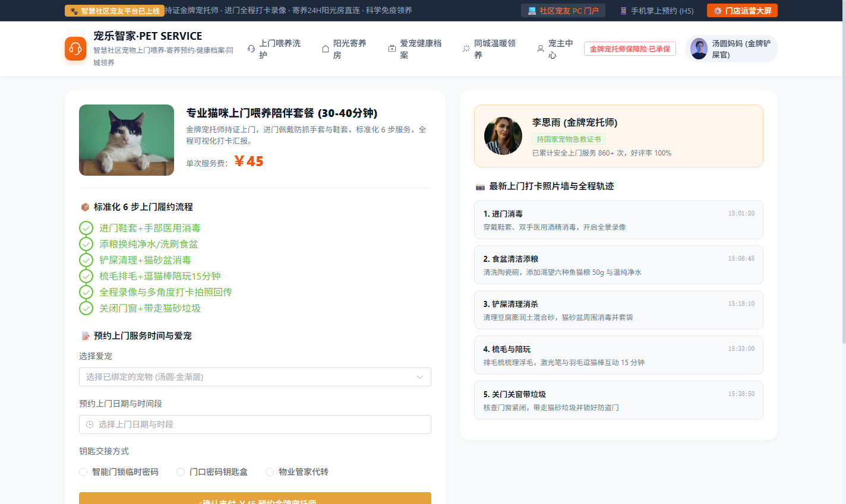Click the 4. 梳毛与陪玩 timeline card
The width and height of the screenshot is (846, 504).
point(618,355)
